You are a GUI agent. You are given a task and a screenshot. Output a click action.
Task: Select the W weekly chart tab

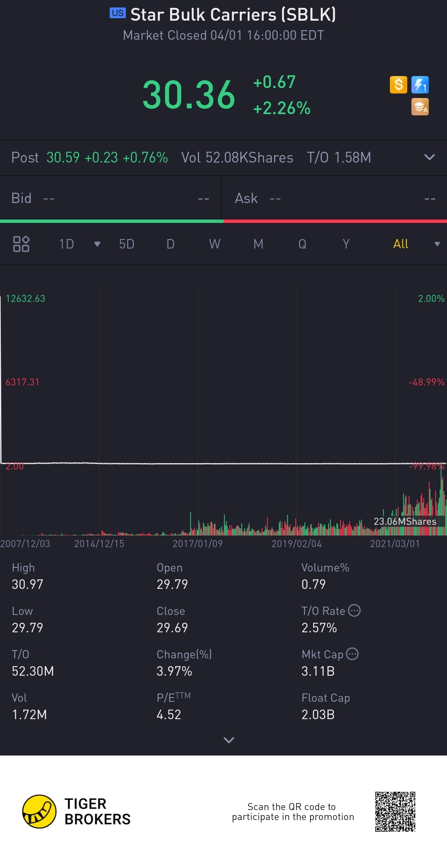pyautogui.click(x=214, y=244)
